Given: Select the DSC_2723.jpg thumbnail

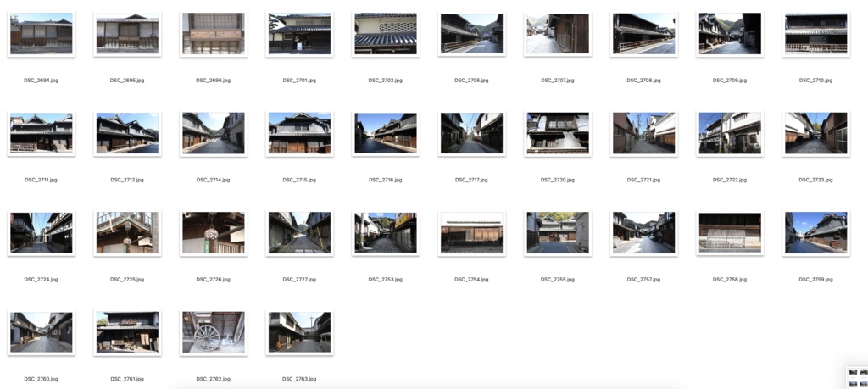Looking at the screenshot, I should point(816,133).
